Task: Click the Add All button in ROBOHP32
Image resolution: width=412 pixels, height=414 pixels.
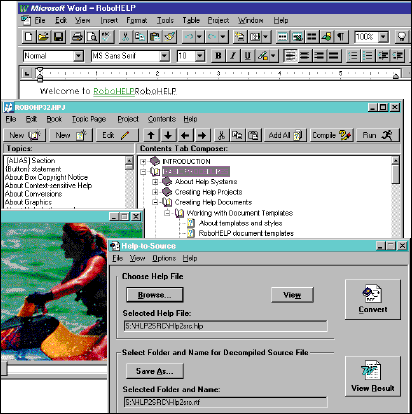Action: pyautogui.click(x=285, y=135)
